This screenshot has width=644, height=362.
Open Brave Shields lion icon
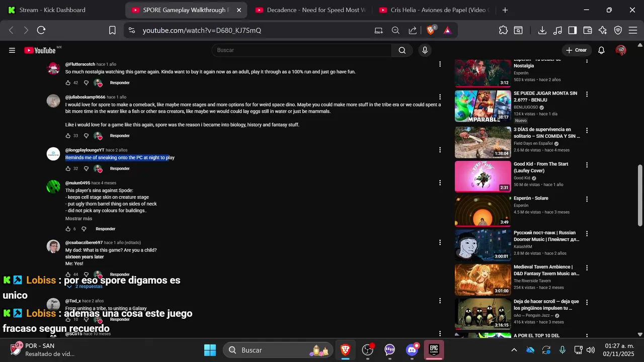point(431,30)
